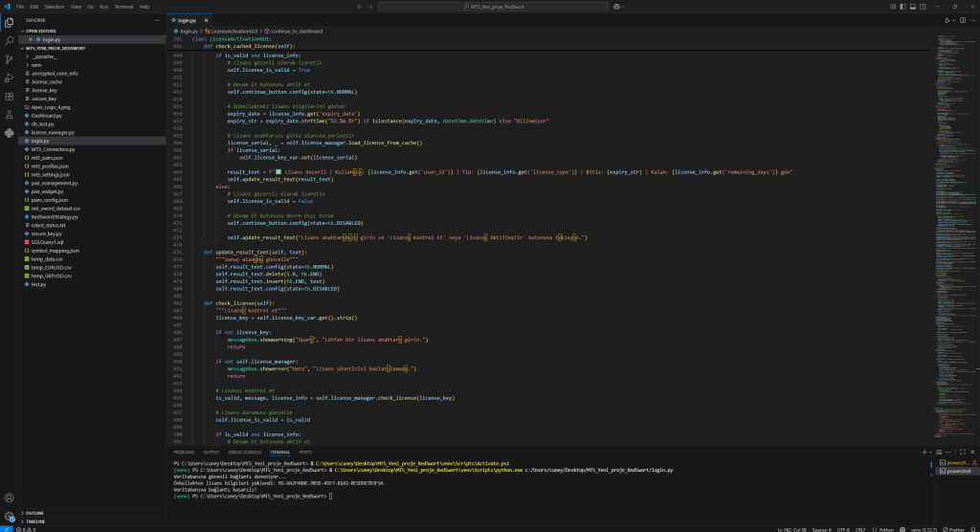
Task: Run the Python file with play button
Action: [x=947, y=19]
